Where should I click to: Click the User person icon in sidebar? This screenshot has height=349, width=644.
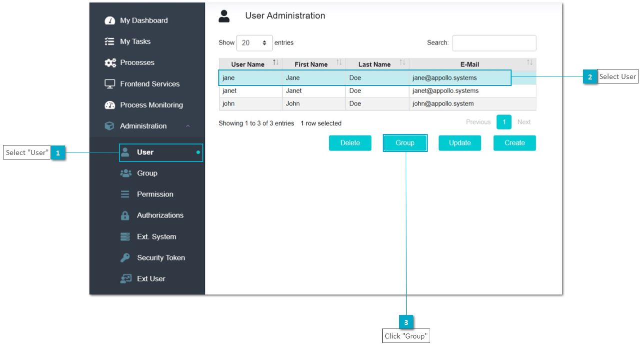click(x=125, y=152)
